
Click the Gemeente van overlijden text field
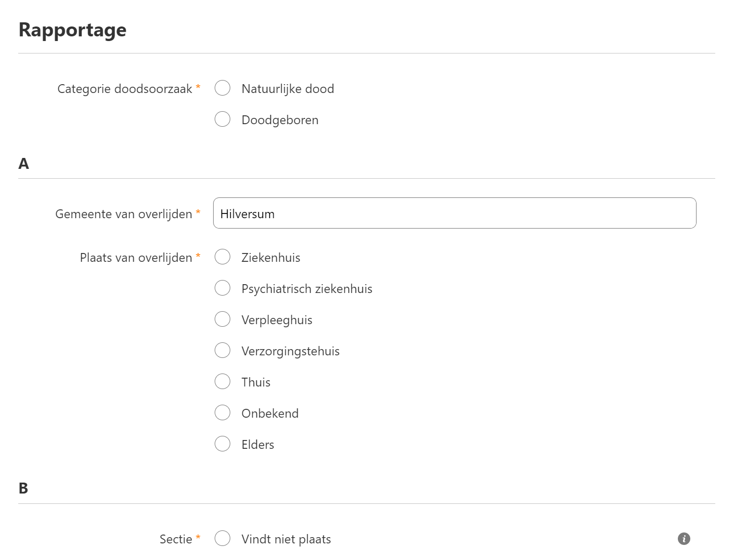454,213
